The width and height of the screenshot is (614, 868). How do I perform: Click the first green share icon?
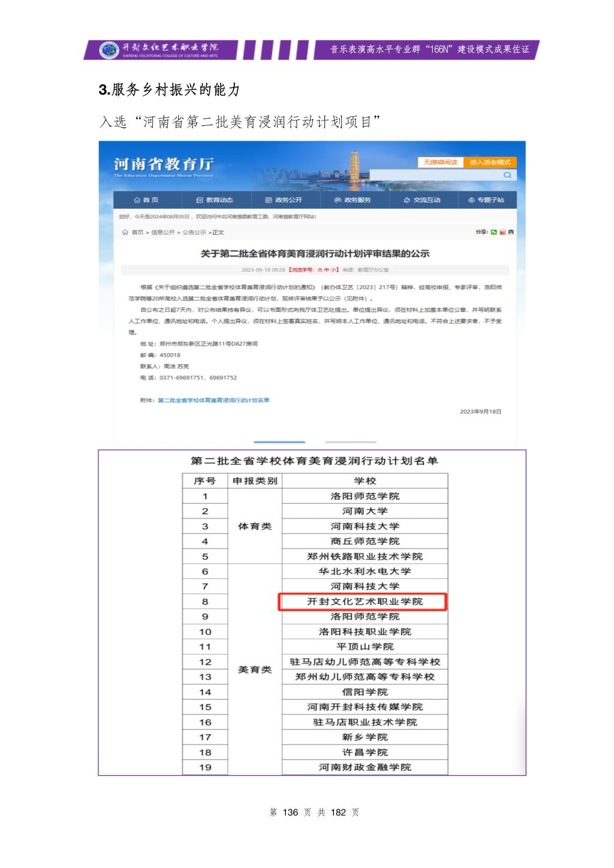(x=493, y=232)
